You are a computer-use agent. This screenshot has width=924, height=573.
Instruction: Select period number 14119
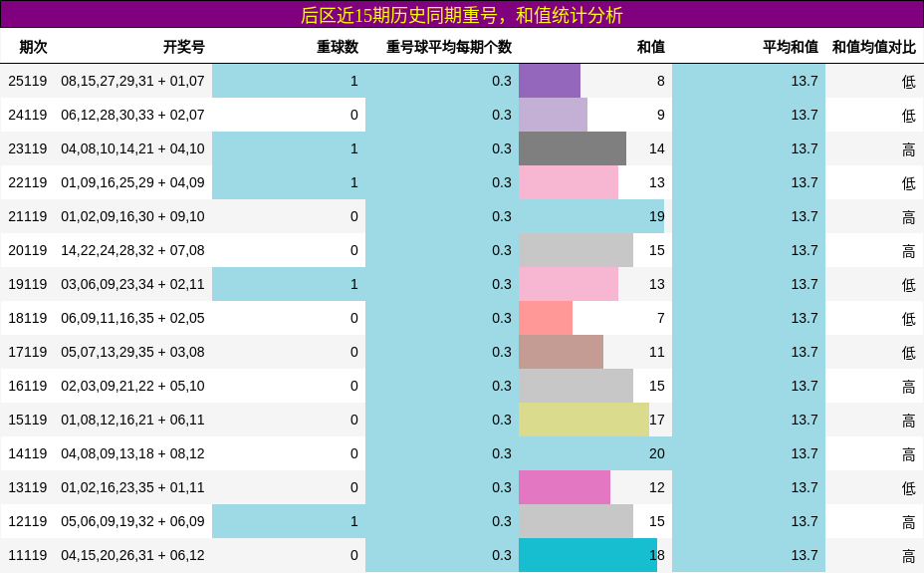click(28, 453)
